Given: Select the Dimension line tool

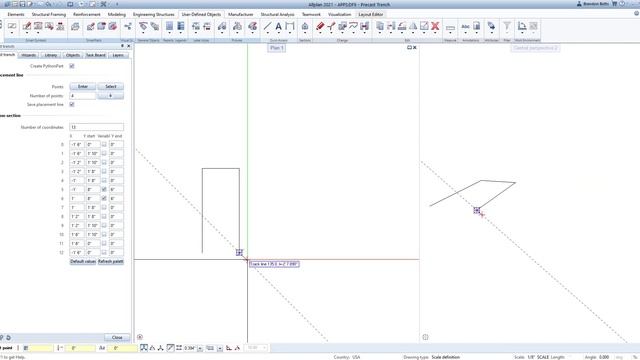Looking at the screenshot, I should (x=290, y=26).
